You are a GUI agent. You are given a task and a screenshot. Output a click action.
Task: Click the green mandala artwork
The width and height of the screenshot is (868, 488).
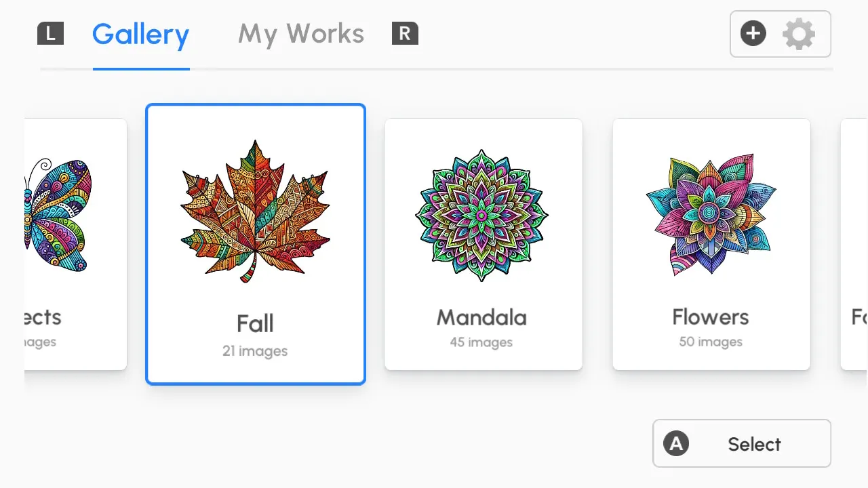coord(481,215)
